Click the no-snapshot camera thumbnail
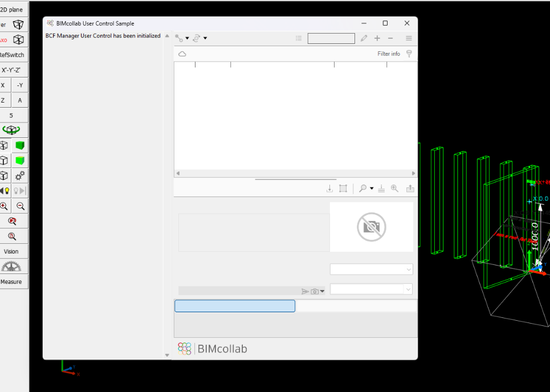This screenshot has height=392, width=550. click(x=372, y=227)
